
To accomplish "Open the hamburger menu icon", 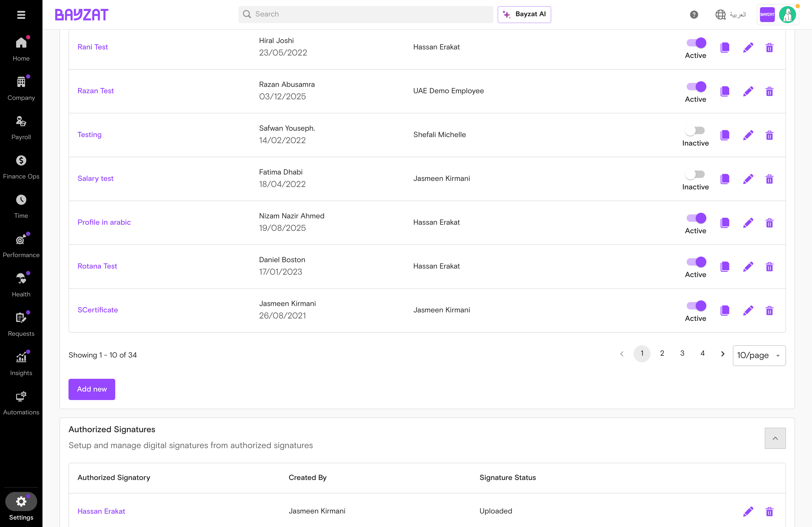I will [21, 15].
